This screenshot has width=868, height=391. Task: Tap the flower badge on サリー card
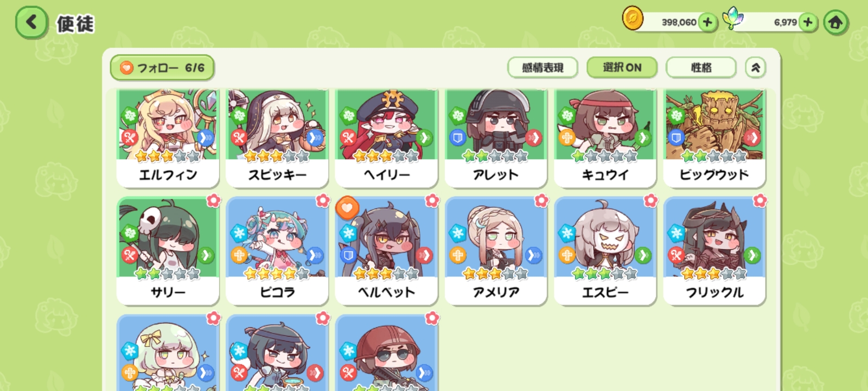[x=214, y=200]
